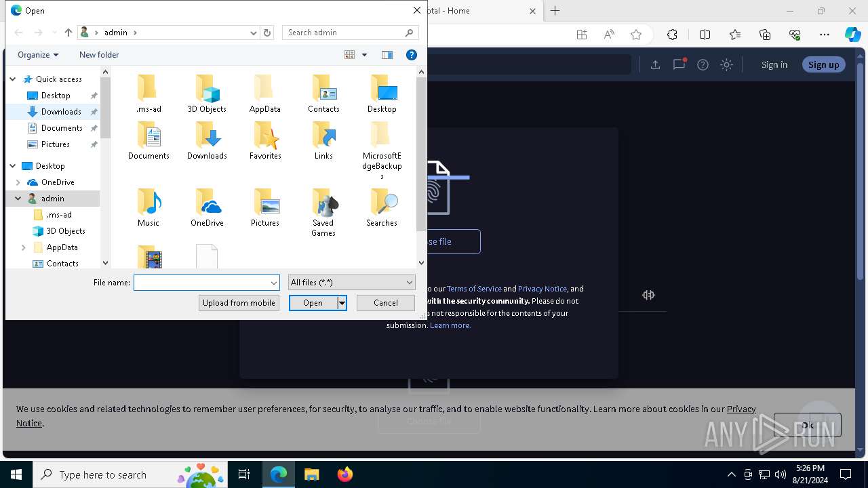Open File name history dropdown
The width and height of the screenshot is (868, 488).
pos(274,283)
